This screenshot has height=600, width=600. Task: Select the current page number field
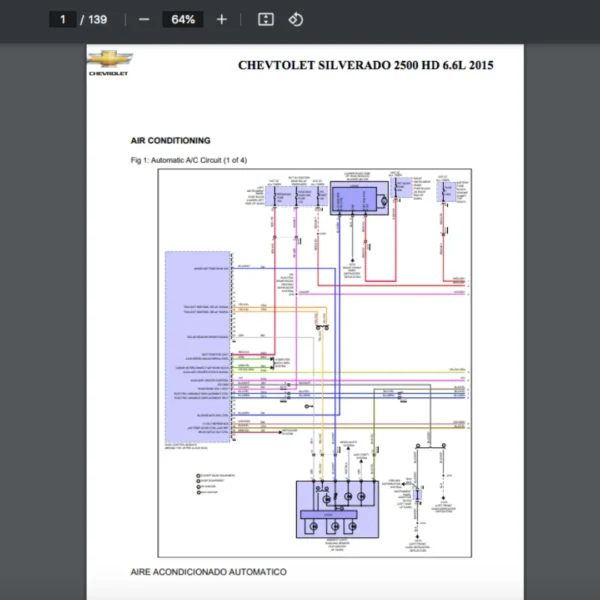[62, 19]
